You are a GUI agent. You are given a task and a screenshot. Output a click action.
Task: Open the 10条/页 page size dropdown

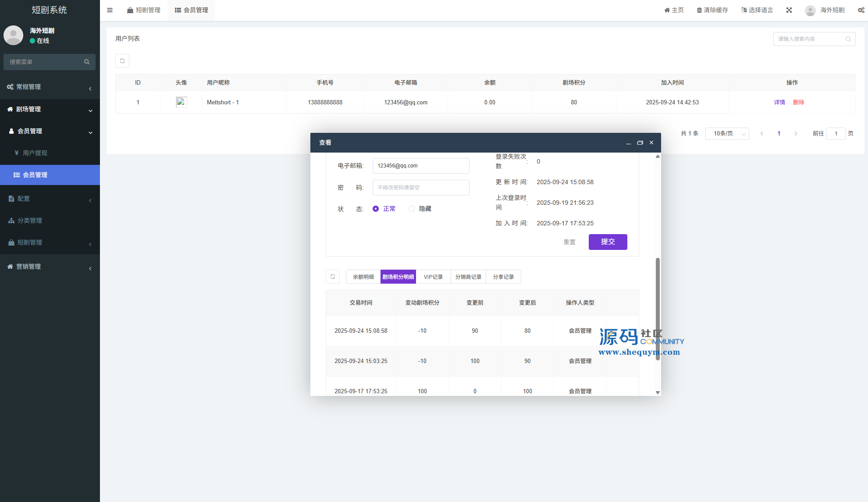coord(727,133)
